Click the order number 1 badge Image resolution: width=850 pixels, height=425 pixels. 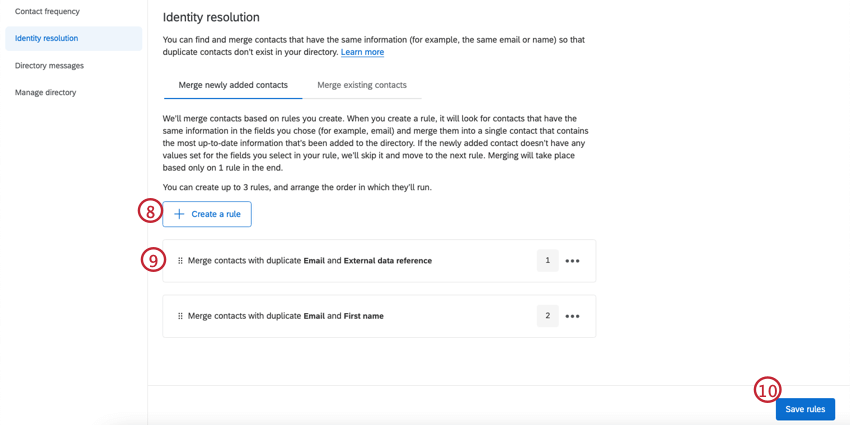547,261
